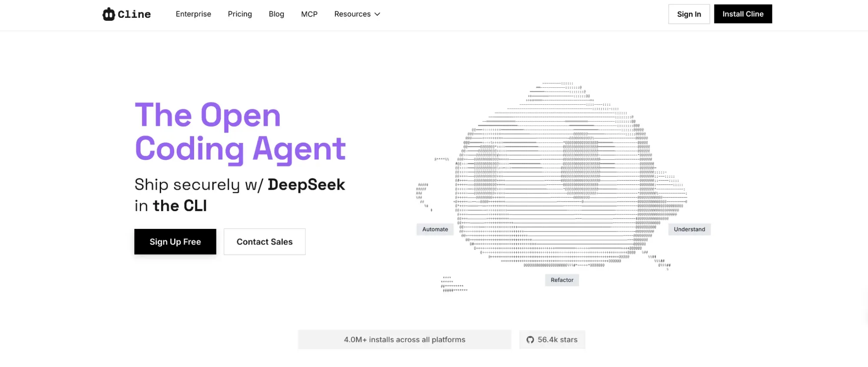Open the Blog link in navigation
This screenshot has width=868, height=367.
[x=276, y=14]
